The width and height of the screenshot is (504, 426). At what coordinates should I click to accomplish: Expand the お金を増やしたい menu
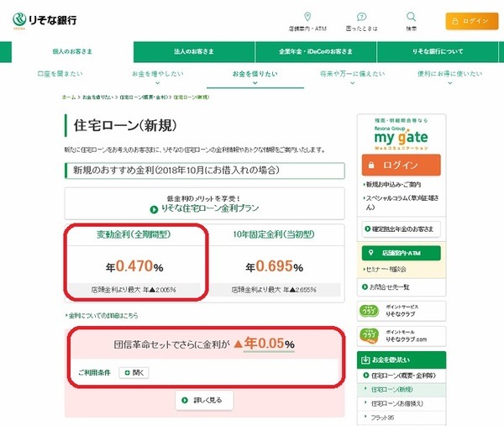point(158,76)
